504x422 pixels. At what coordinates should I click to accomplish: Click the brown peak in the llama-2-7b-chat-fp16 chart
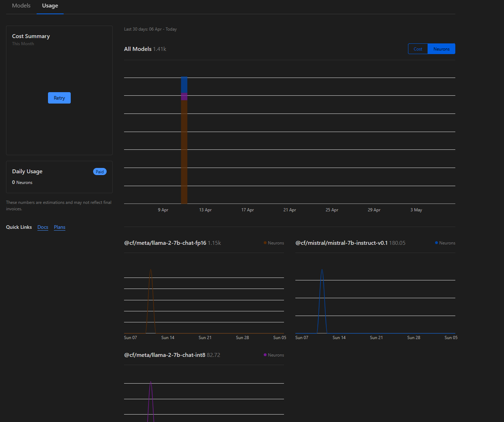pos(151,270)
